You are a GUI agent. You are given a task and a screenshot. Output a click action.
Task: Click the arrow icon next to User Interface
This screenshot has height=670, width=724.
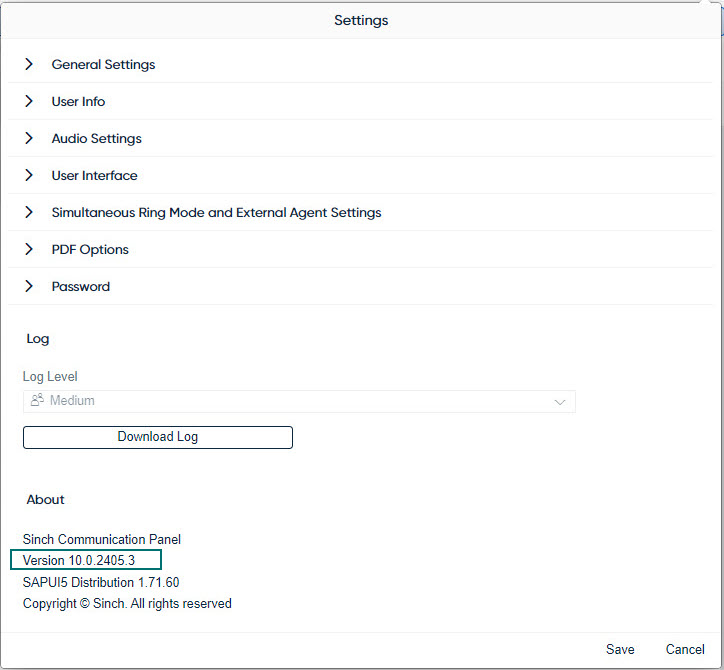29,175
